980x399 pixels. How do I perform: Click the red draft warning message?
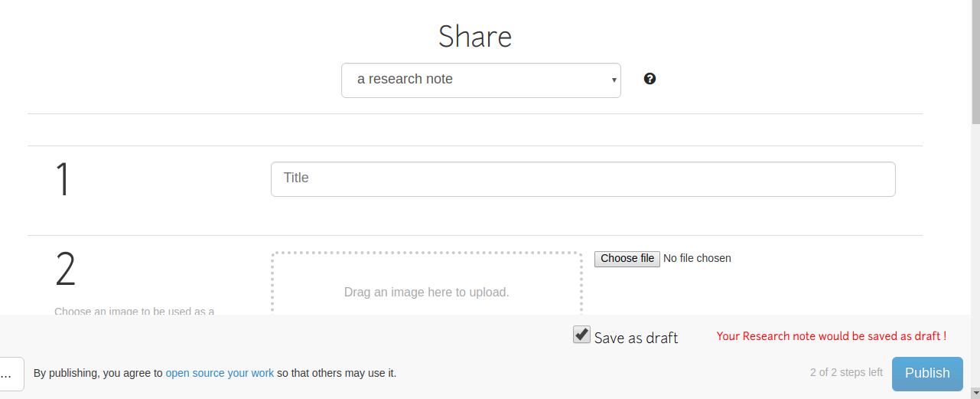832,336
